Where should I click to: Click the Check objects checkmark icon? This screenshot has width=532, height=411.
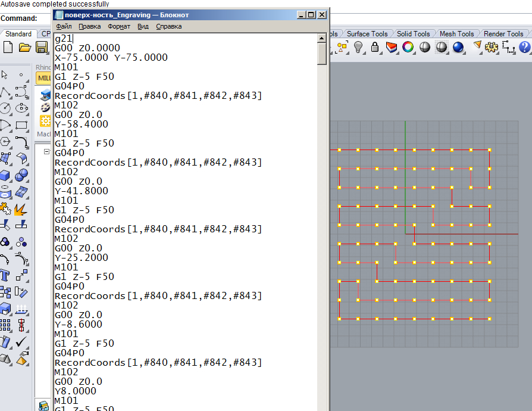click(x=21, y=342)
